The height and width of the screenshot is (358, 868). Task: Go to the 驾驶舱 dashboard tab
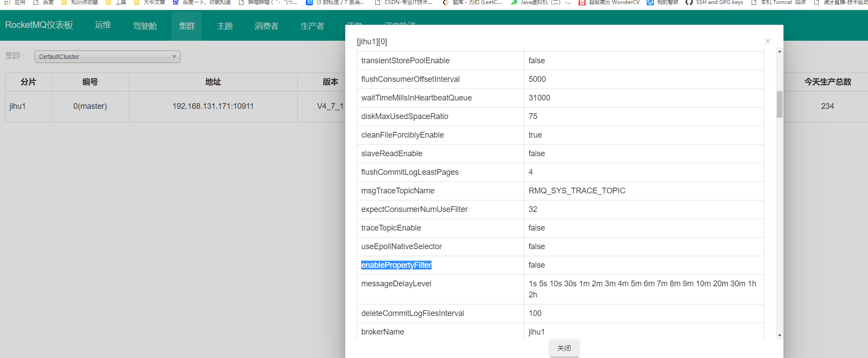tap(145, 26)
